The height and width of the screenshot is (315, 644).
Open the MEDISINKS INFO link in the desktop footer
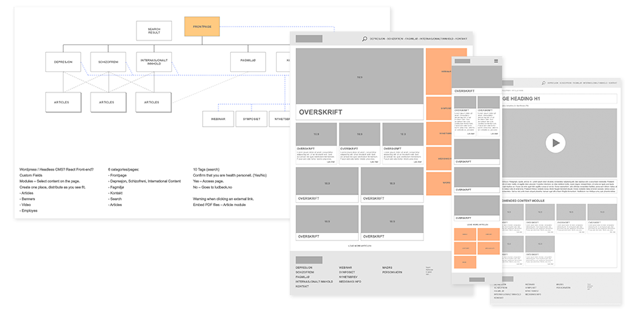[350, 281]
